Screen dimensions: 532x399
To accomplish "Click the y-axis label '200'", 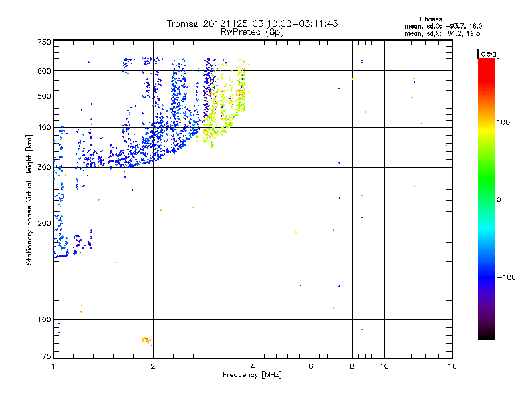I will pyautogui.click(x=44, y=223).
